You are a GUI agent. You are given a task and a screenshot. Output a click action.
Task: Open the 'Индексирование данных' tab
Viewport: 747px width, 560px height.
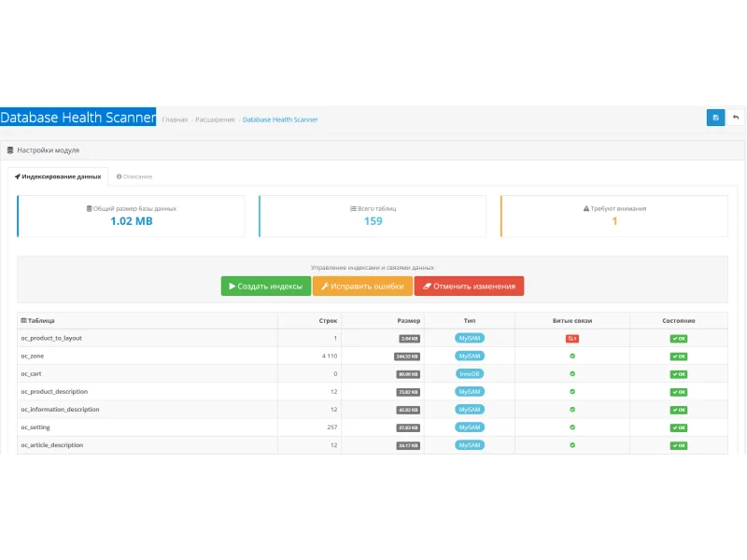58,176
